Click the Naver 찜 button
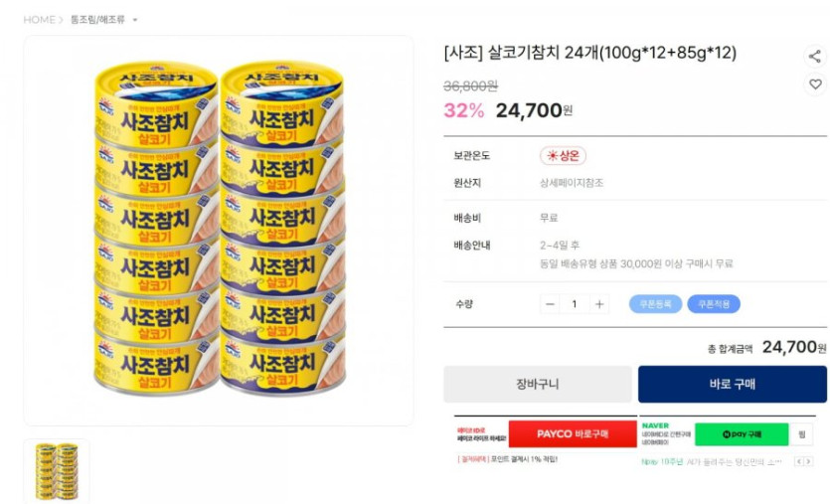The image size is (830, 504). (803, 434)
